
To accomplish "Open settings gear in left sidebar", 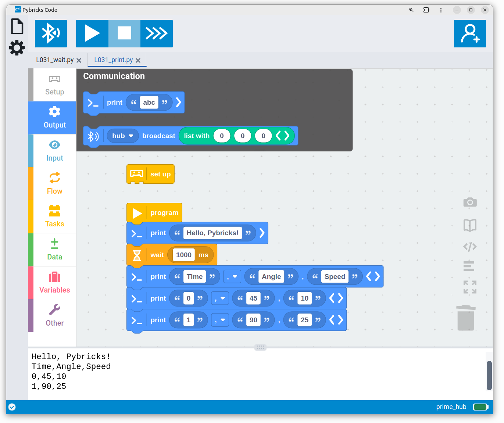I will pos(17,48).
